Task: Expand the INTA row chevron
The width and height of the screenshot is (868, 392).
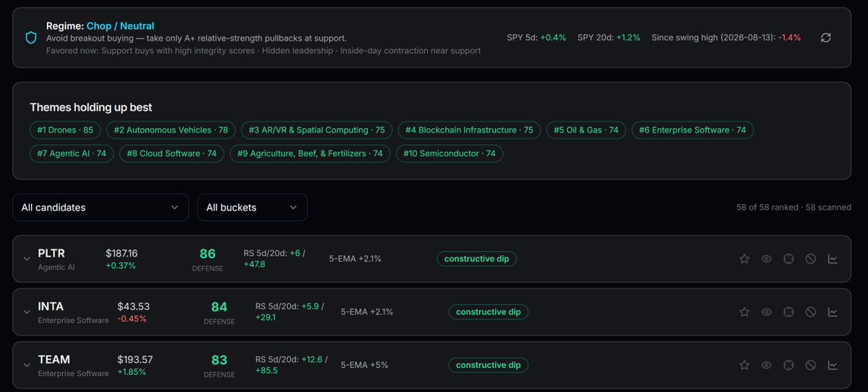Action: pyautogui.click(x=27, y=312)
